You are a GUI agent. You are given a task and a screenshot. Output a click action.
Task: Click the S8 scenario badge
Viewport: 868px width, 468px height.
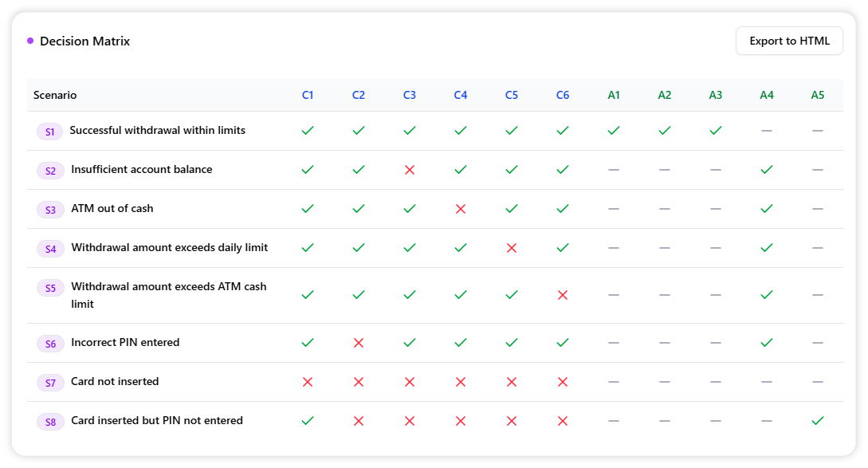click(x=50, y=422)
